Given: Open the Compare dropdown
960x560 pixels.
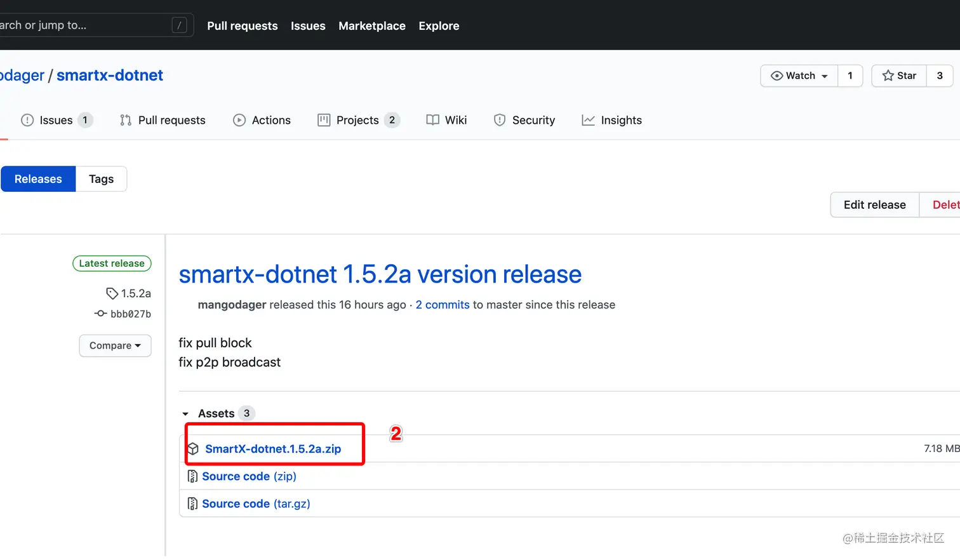Looking at the screenshot, I should 115,345.
